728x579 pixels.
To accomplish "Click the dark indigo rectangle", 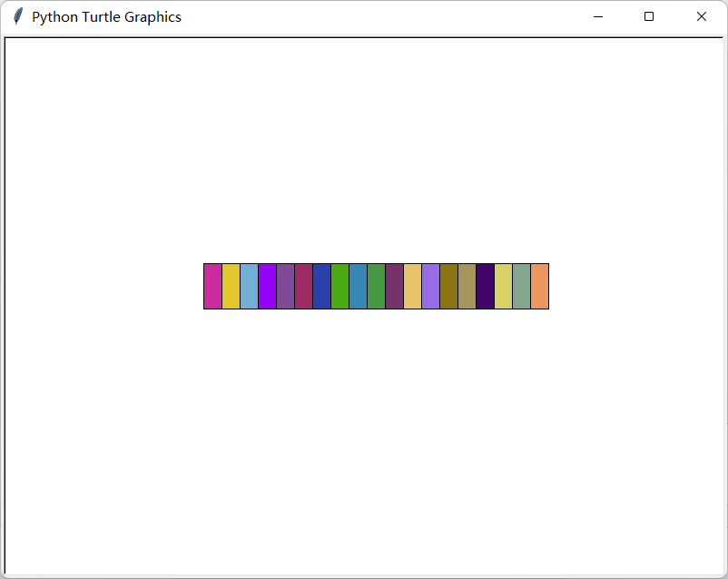I will tap(485, 286).
